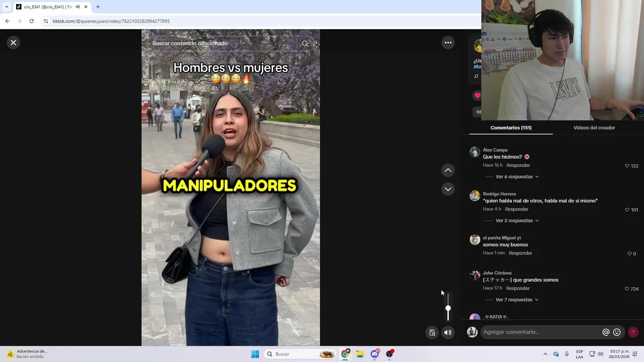The height and width of the screenshot is (362, 644).
Task: Click the Johe Córdova username
Action: [x=497, y=273]
